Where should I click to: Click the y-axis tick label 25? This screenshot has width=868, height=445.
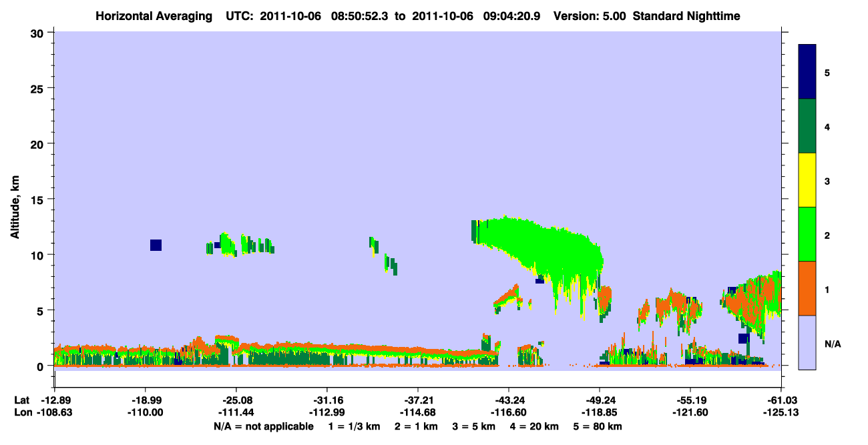click(39, 88)
